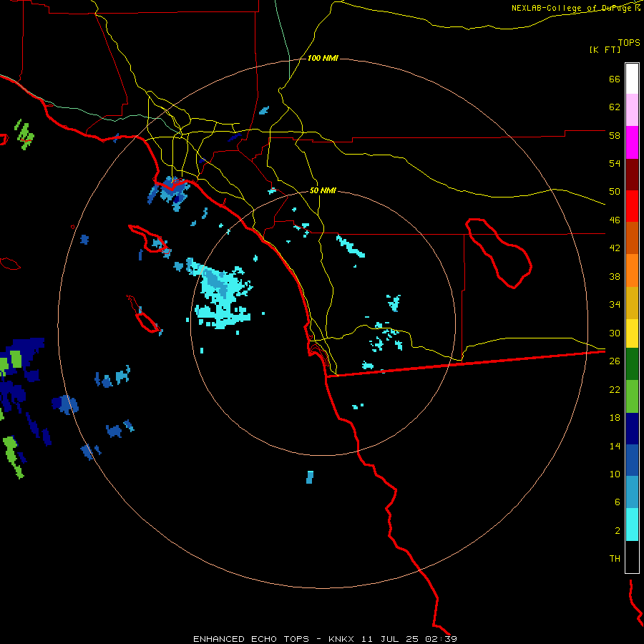Click the ENHANCED ECHO TOPS product title
Viewport: 644px width, 644px height.
click(x=251, y=639)
